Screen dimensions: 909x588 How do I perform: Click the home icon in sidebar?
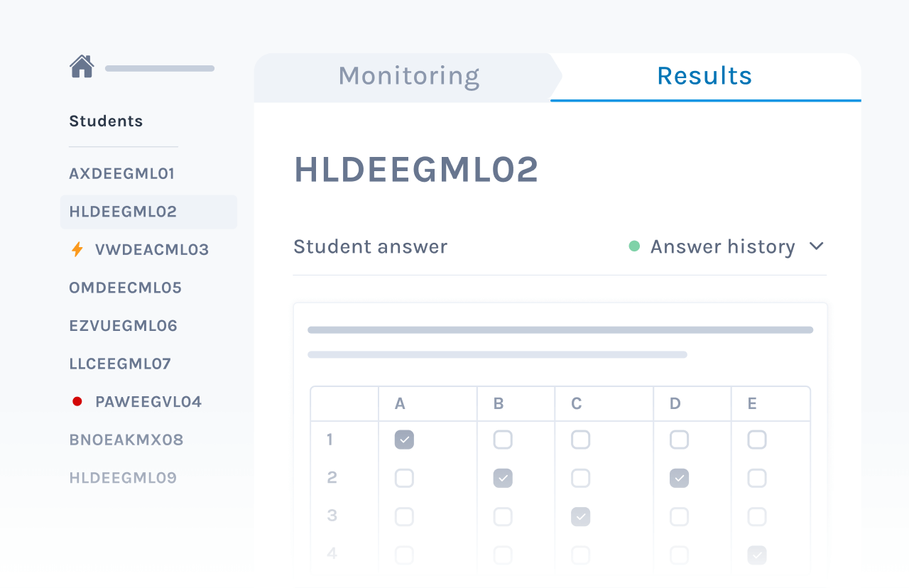[x=82, y=67]
